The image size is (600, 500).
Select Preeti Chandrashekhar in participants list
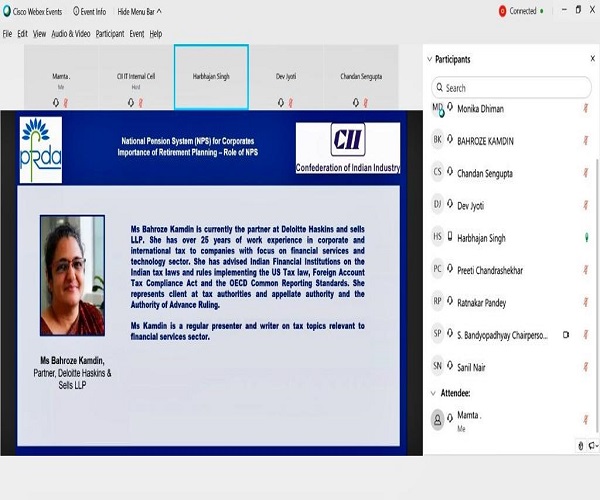click(x=512, y=270)
